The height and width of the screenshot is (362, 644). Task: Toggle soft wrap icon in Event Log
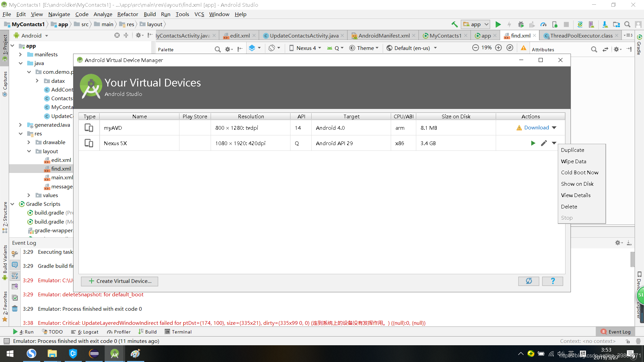(15, 276)
